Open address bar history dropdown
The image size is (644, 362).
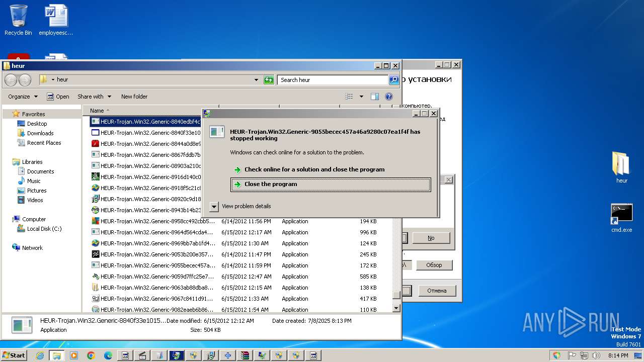[256, 80]
